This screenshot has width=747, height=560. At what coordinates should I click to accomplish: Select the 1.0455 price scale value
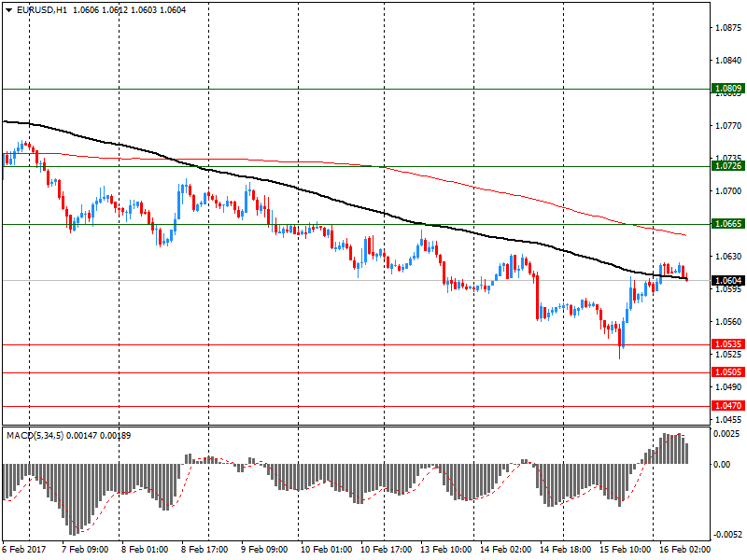pos(729,419)
